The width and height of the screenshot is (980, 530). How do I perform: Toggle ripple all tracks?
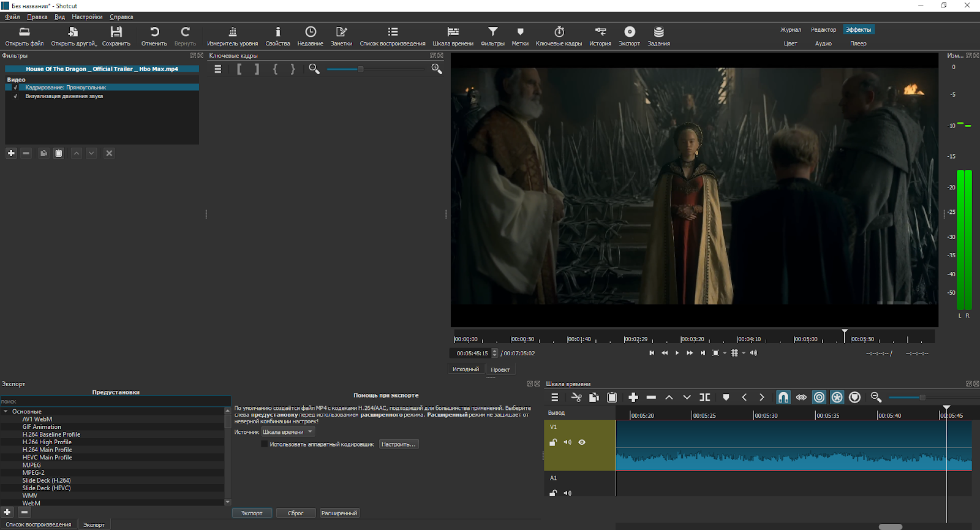[x=837, y=397]
